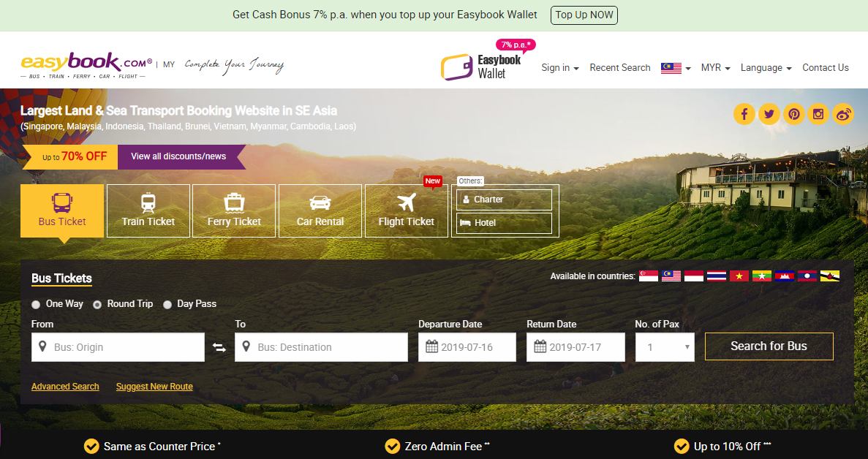Open the MYR currency dropdown
868x459 pixels.
tap(716, 67)
